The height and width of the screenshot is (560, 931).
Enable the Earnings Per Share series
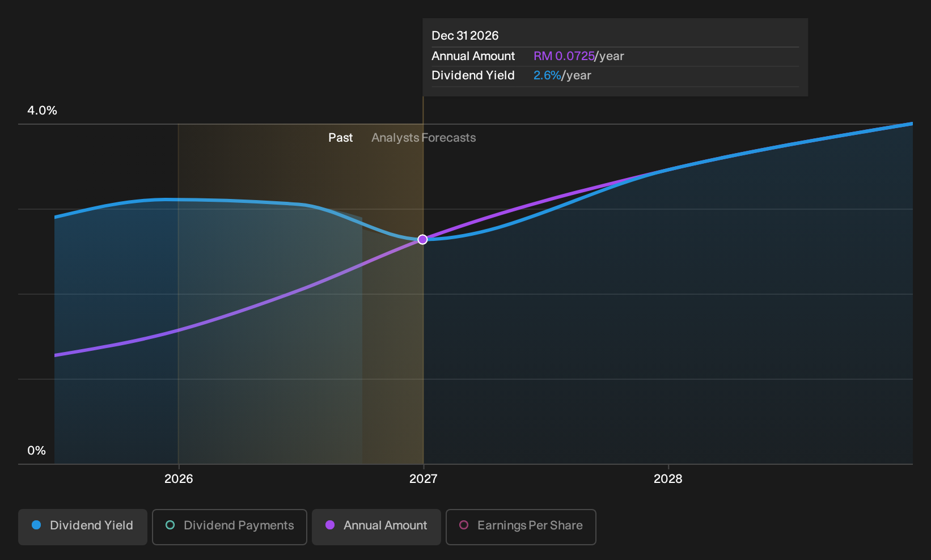coord(521,527)
